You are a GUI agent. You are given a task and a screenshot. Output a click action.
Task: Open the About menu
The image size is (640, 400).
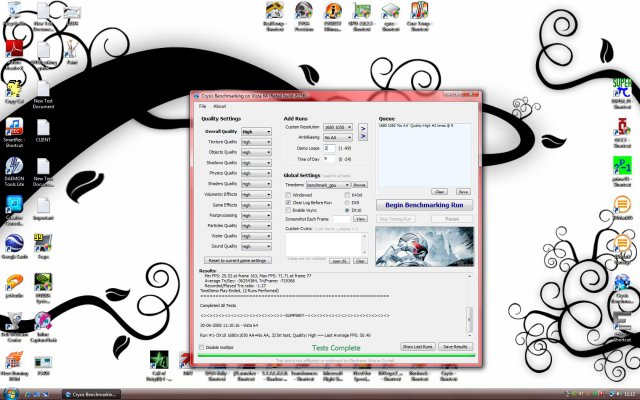click(220, 106)
